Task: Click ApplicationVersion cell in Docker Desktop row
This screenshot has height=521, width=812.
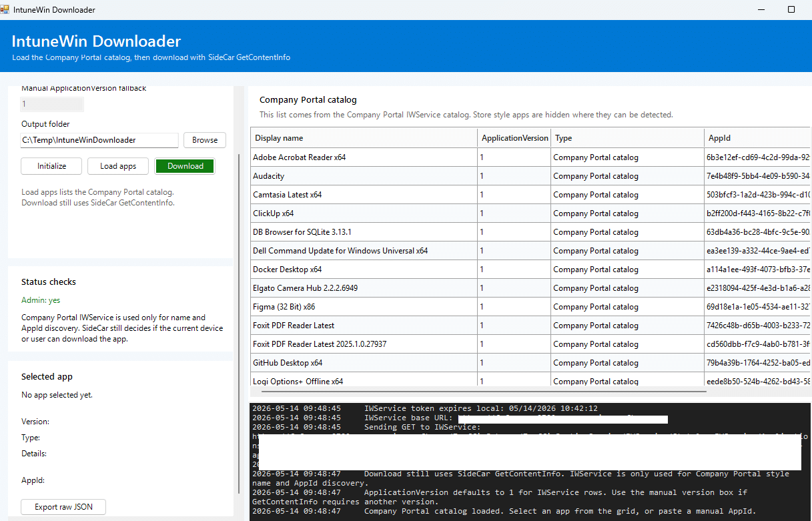Action: point(514,270)
